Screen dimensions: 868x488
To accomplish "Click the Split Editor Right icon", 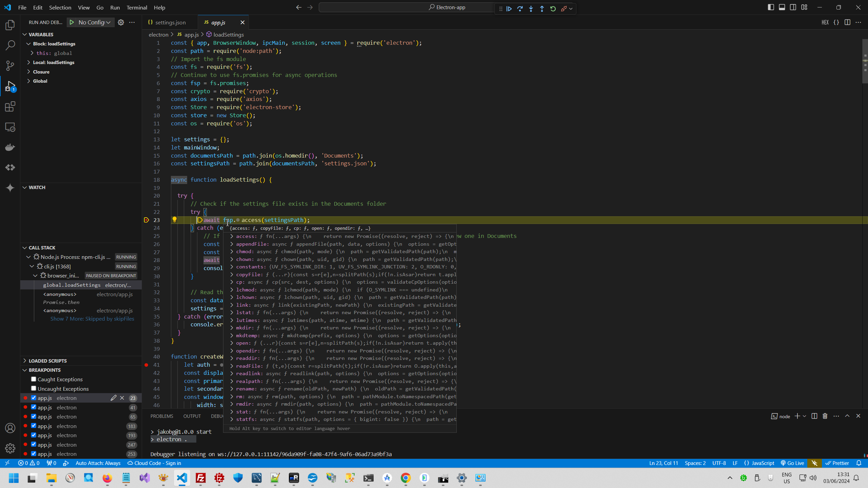I will (847, 22).
